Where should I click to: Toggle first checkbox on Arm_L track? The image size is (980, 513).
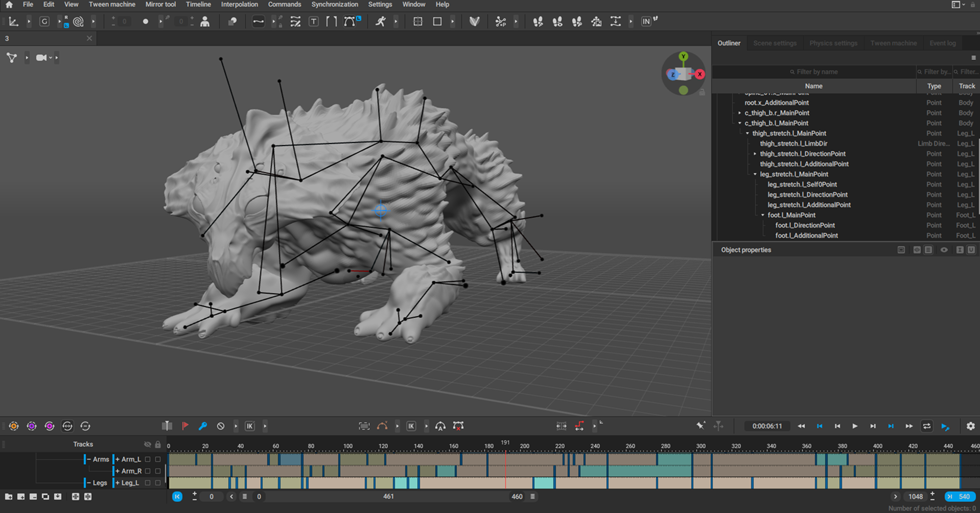[x=148, y=459]
